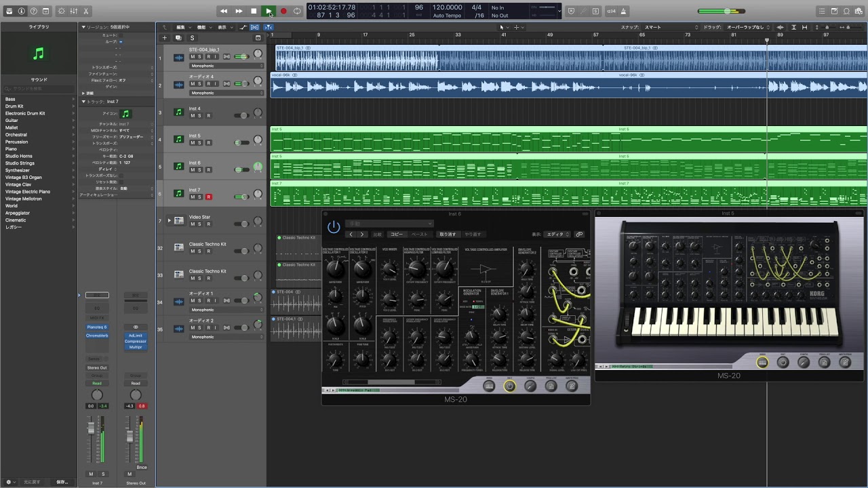The image size is (868, 488).
Task: Open the Library panel toolbar button
Action: [10, 12]
